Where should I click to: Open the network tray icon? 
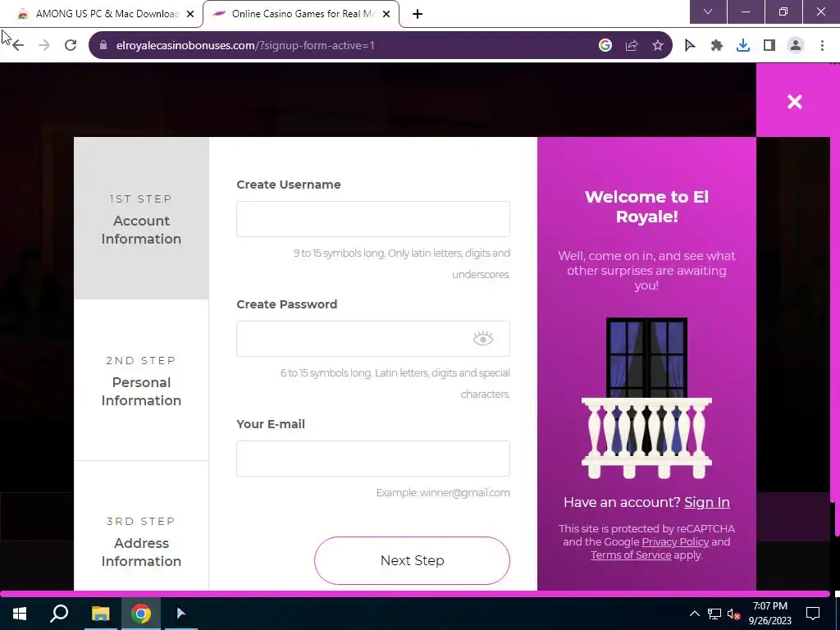point(714,614)
